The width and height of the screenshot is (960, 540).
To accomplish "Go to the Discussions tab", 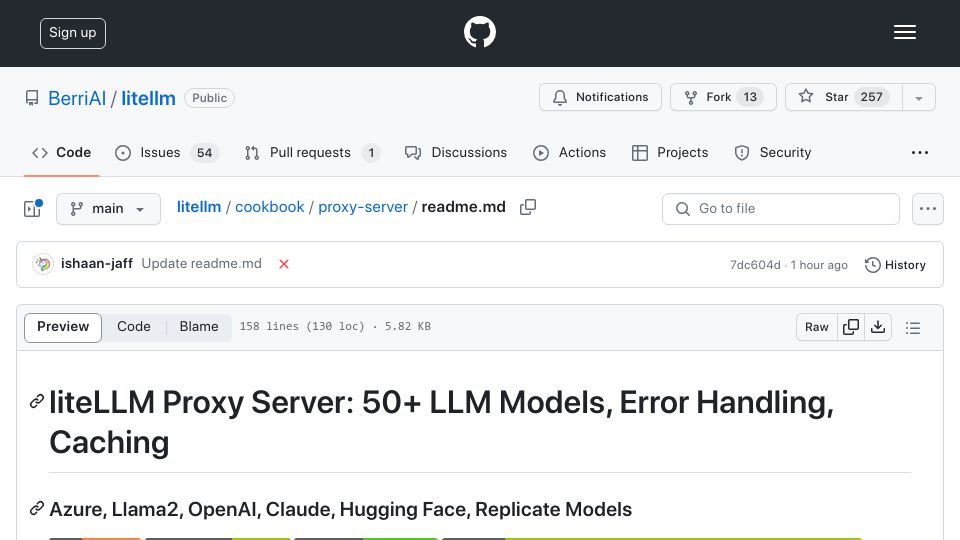I will [x=456, y=152].
